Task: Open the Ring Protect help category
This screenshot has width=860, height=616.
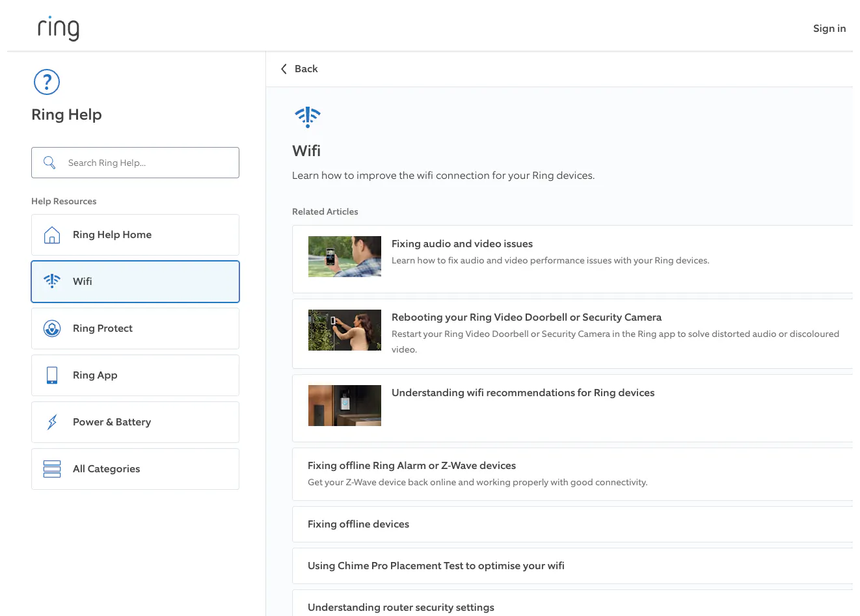Action: 135,328
